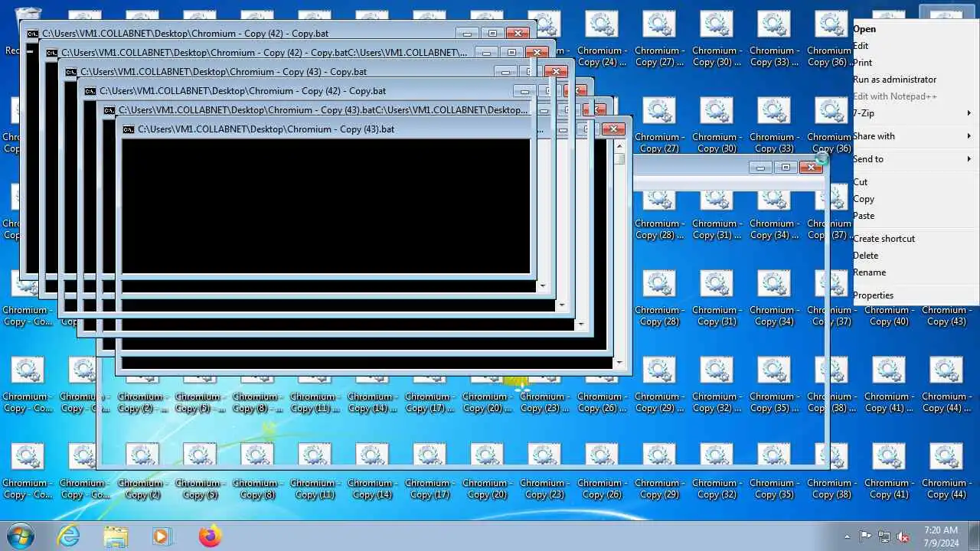
Task: Open the Windows Start menu
Action: point(20,536)
